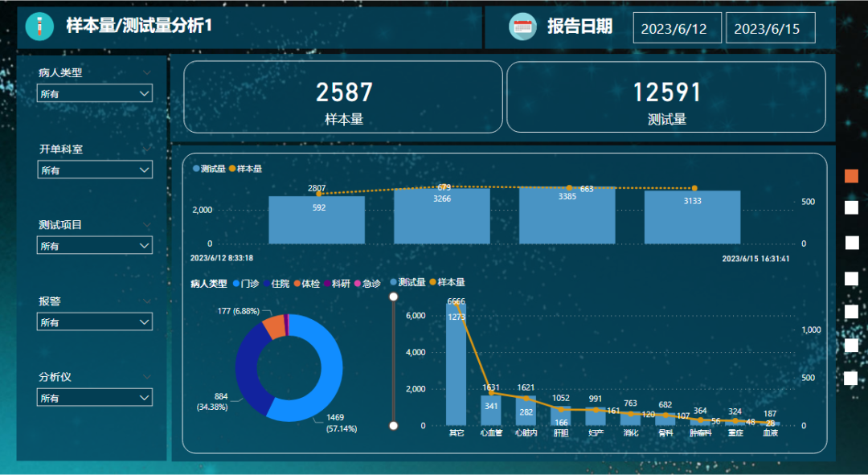
Task: Click the start date field 2023/6/12
Action: tap(677, 27)
